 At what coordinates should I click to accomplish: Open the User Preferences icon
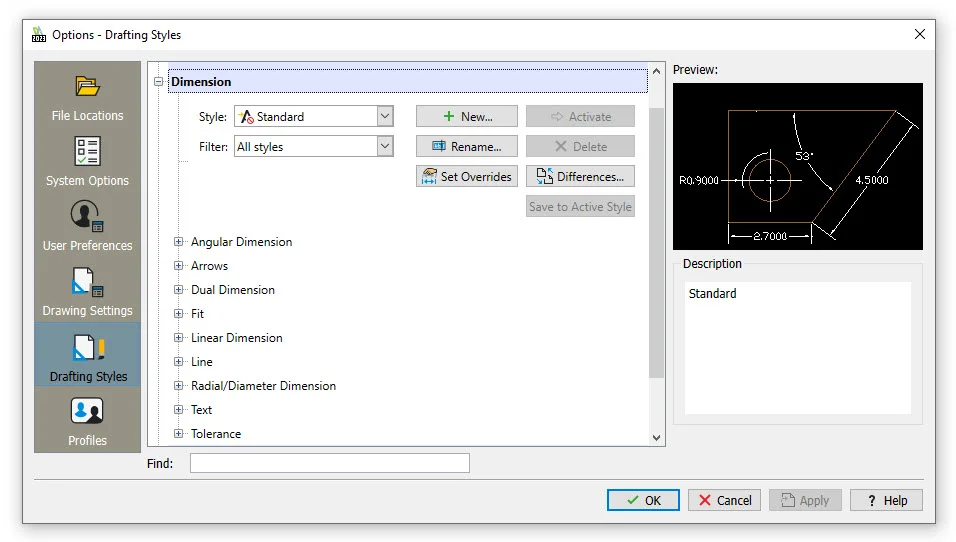click(88, 217)
